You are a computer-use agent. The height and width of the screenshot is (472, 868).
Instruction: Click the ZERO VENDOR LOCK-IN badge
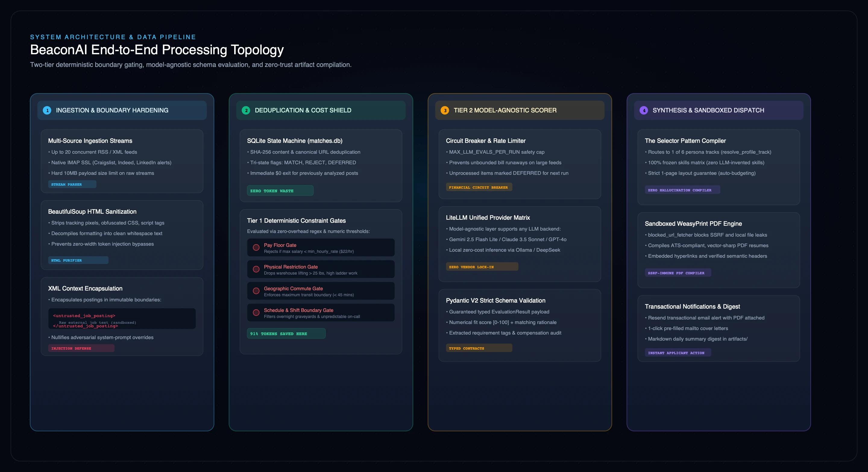click(482, 267)
